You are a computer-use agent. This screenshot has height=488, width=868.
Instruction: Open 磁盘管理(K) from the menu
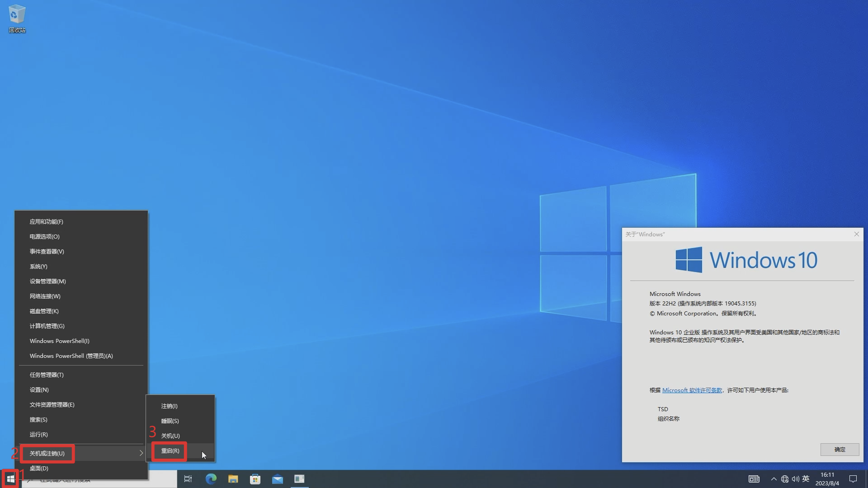tap(81, 311)
